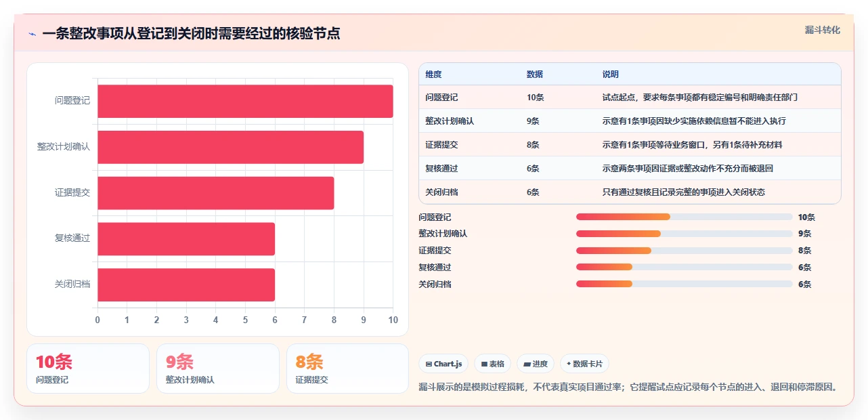Click the 6条 value in 复核通过 table row

click(534, 169)
